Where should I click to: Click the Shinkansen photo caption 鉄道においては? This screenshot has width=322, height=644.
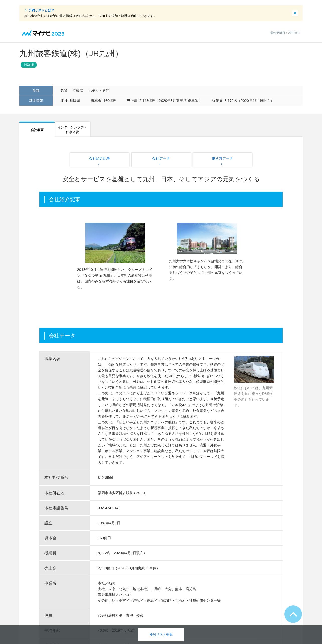[x=253, y=396]
